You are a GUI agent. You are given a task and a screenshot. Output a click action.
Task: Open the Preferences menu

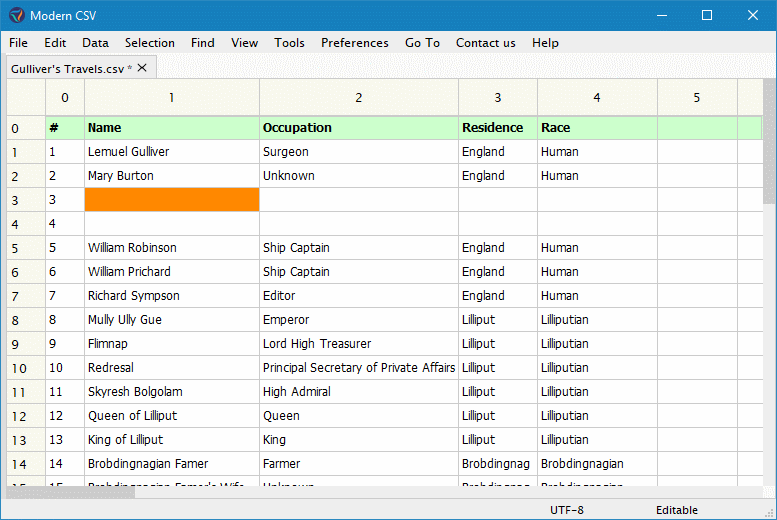(355, 43)
